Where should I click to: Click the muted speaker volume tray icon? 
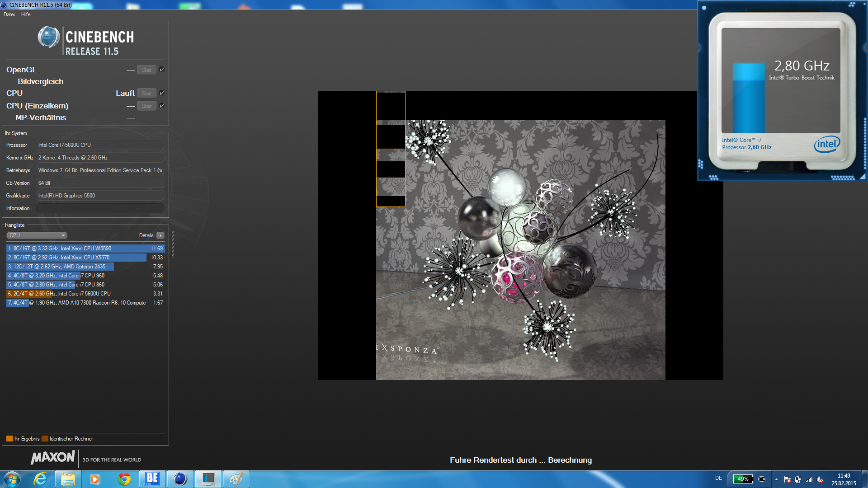click(820, 479)
